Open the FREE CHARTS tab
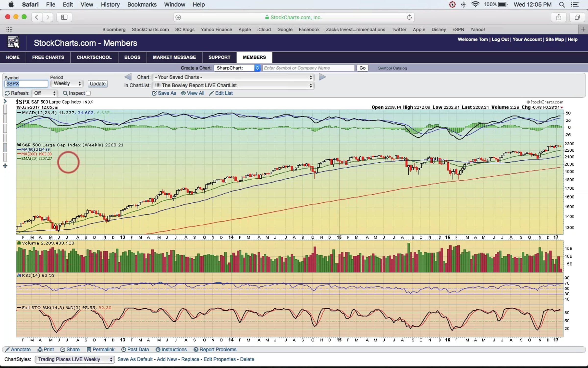This screenshot has width=588, height=368. pyautogui.click(x=48, y=57)
